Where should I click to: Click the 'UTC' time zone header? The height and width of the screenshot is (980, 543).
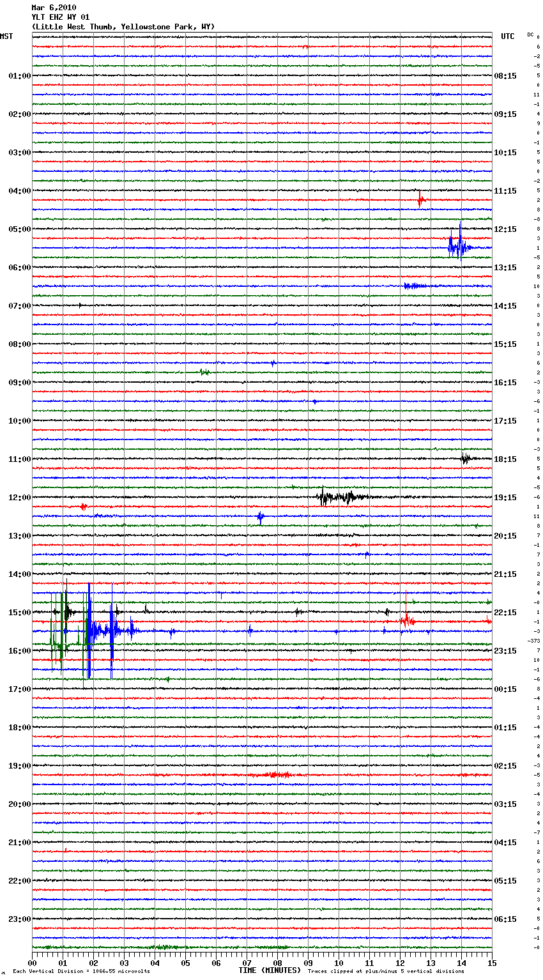point(507,36)
